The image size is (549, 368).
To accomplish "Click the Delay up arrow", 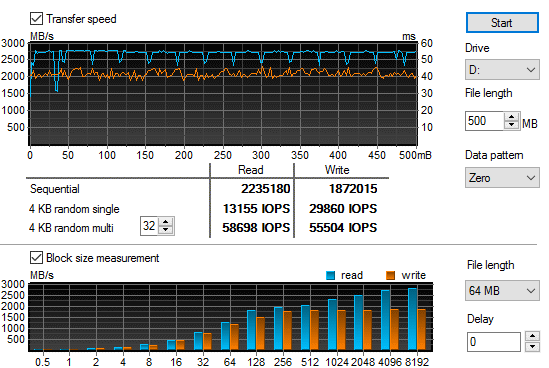I will coord(532,336).
